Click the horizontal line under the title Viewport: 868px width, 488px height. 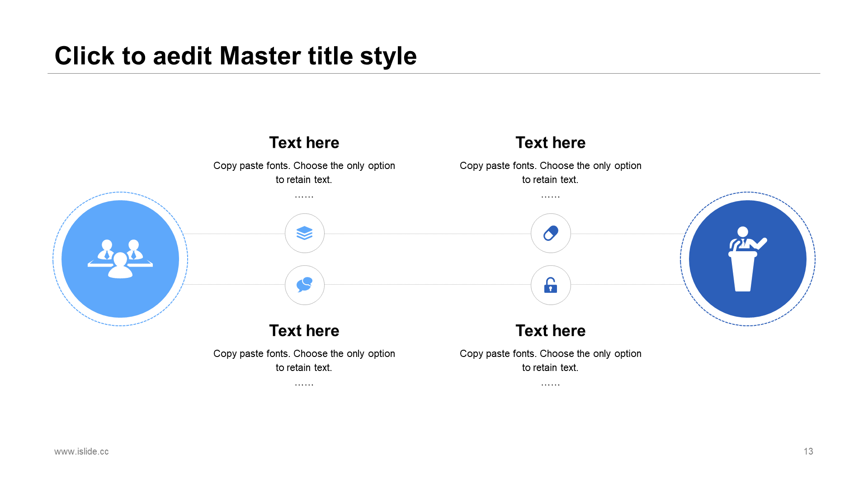[588, 73]
